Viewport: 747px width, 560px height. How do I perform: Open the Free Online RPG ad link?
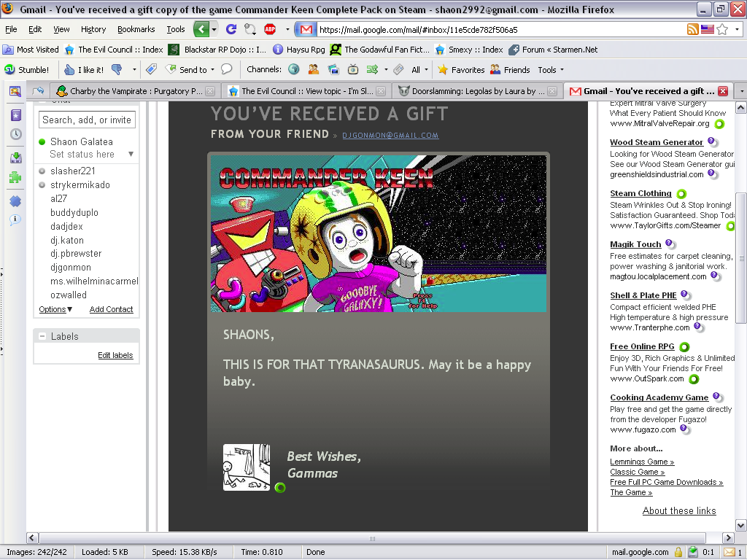tap(642, 346)
